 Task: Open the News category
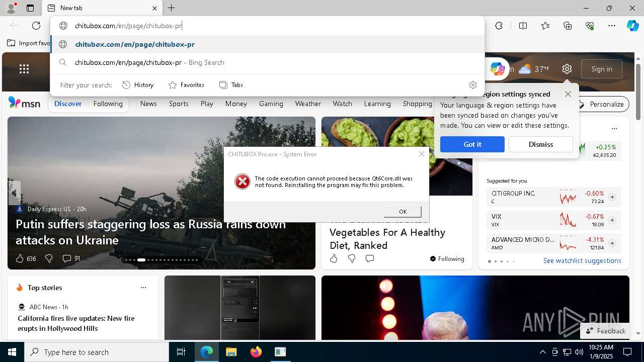[148, 104]
